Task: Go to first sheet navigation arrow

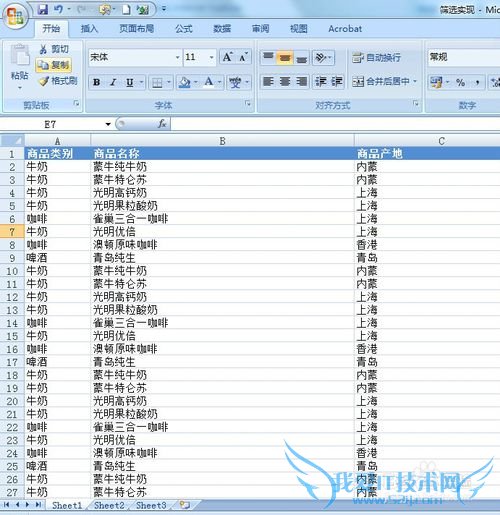Action: click(x=6, y=505)
